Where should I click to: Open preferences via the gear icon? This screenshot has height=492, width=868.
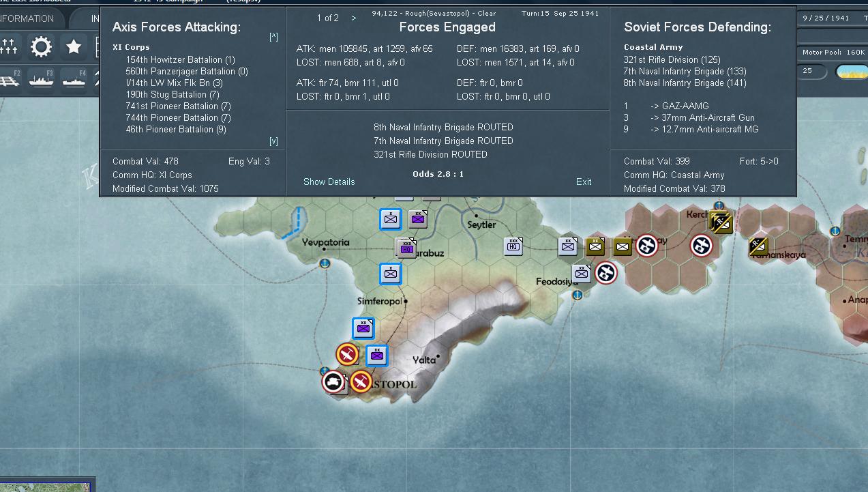(41, 46)
